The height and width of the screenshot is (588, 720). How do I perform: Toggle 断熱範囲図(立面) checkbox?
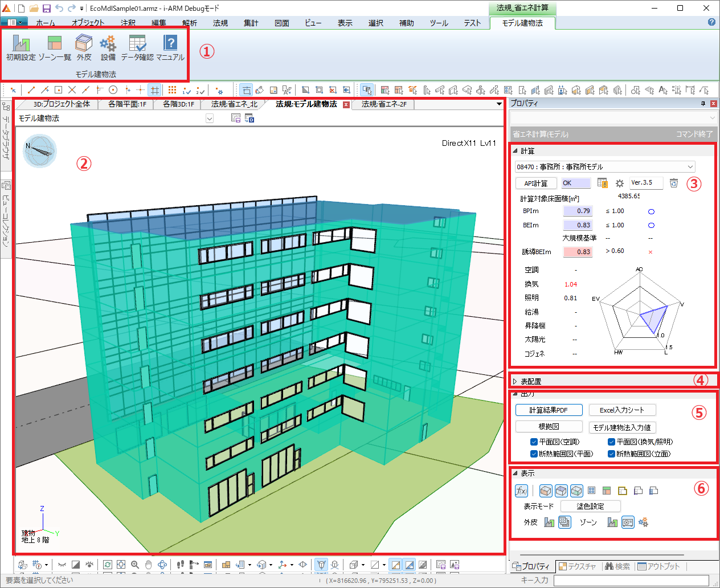click(611, 454)
